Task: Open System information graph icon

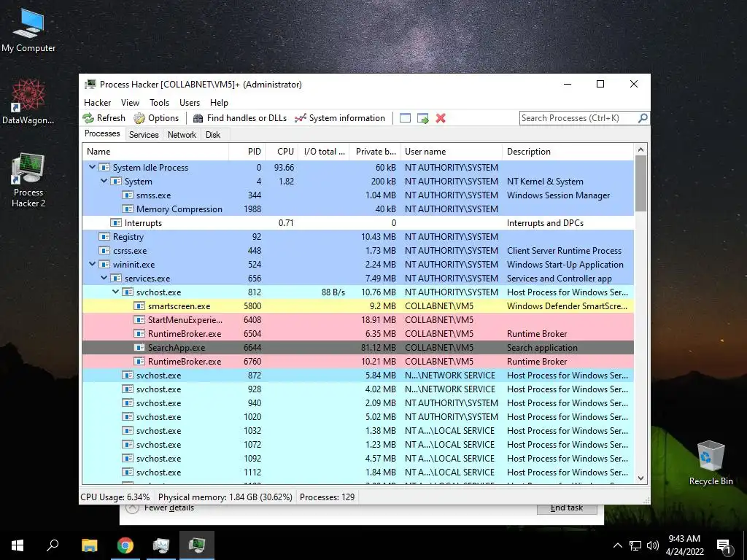Action: click(x=300, y=118)
